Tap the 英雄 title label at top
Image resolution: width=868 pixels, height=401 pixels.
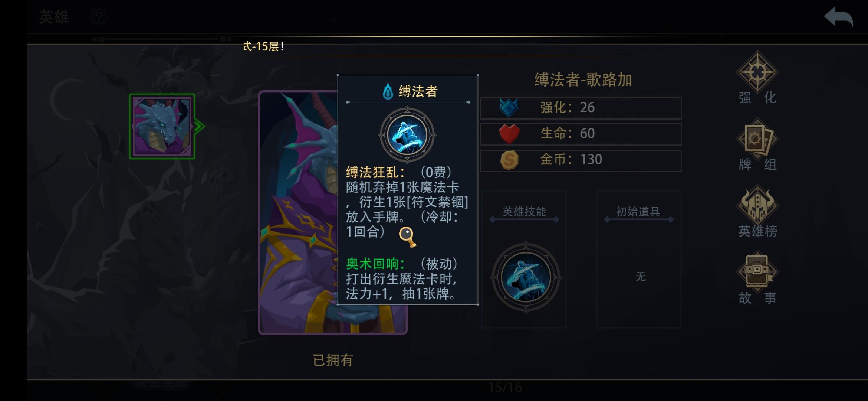[54, 17]
